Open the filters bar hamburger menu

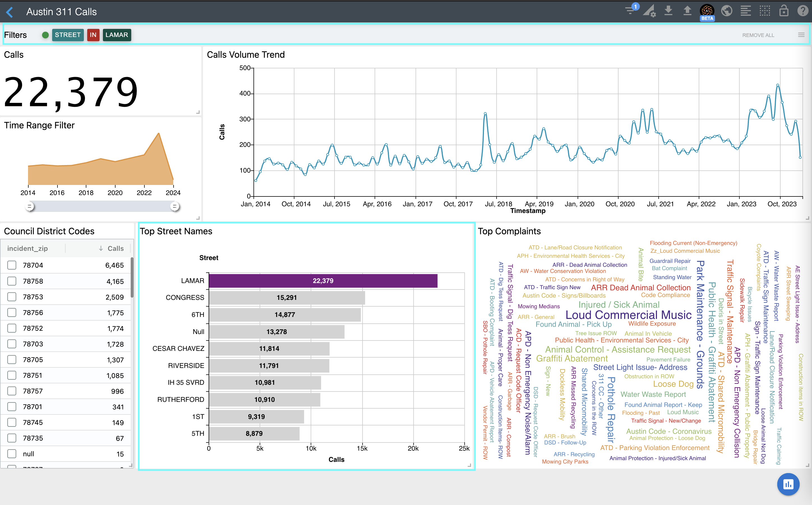801,35
